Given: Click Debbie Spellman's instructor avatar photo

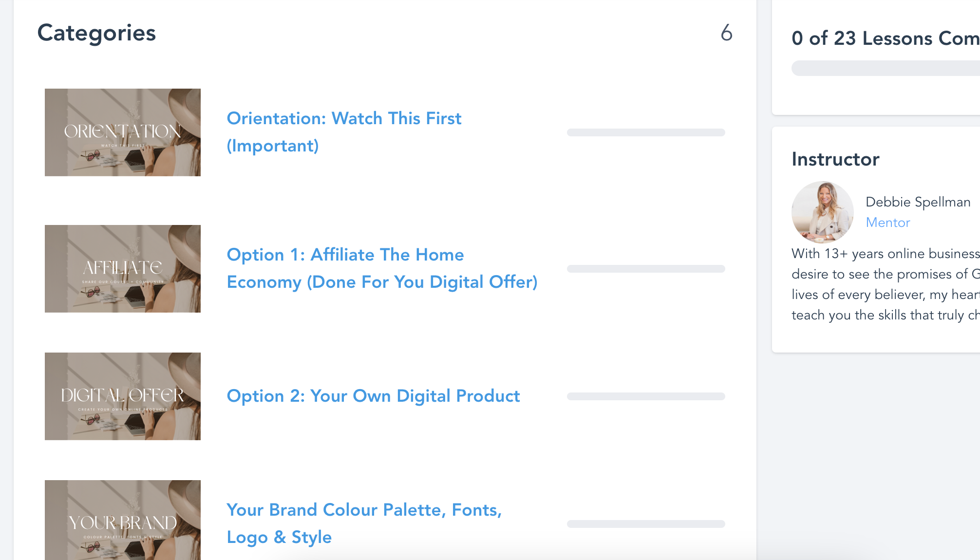Looking at the screenshot, I should [x=823, y=212].
